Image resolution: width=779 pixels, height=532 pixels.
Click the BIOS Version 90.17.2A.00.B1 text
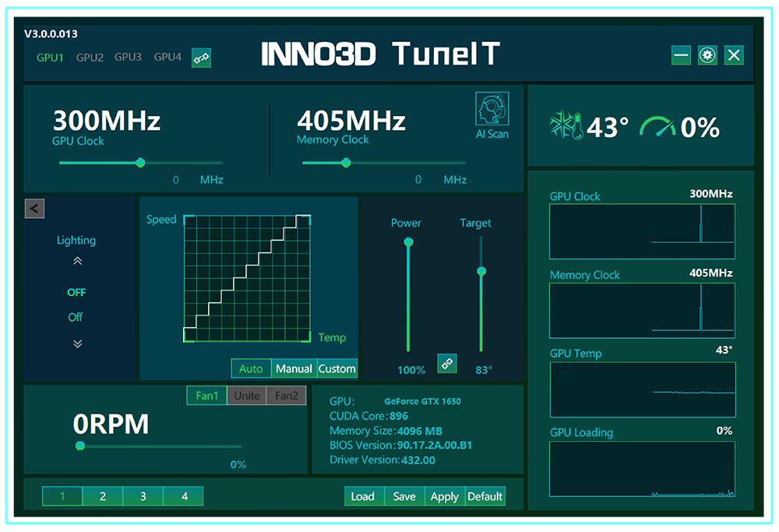400,445
